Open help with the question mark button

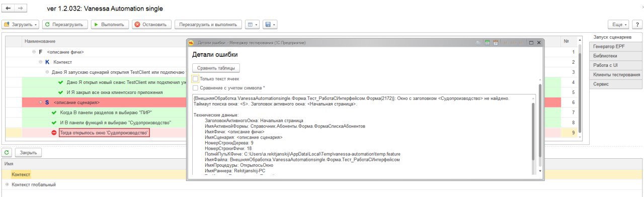click(637, 24)
